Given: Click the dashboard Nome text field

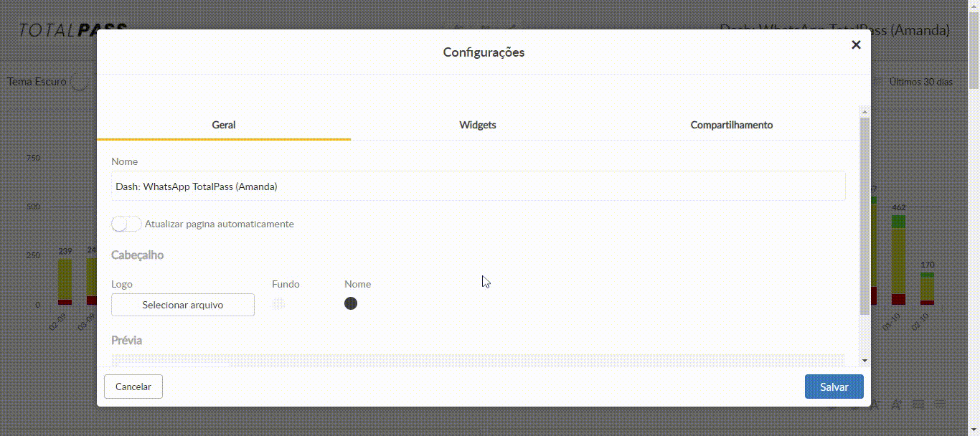Looking at the screenshot, I should pyautogui.click(x=478, y=186).
